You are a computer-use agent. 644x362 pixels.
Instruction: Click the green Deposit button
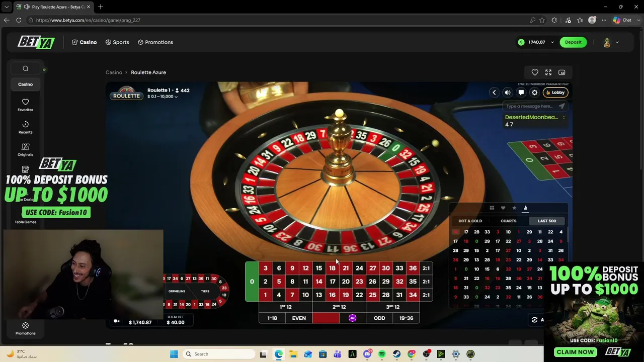click(x=573, y=42)
